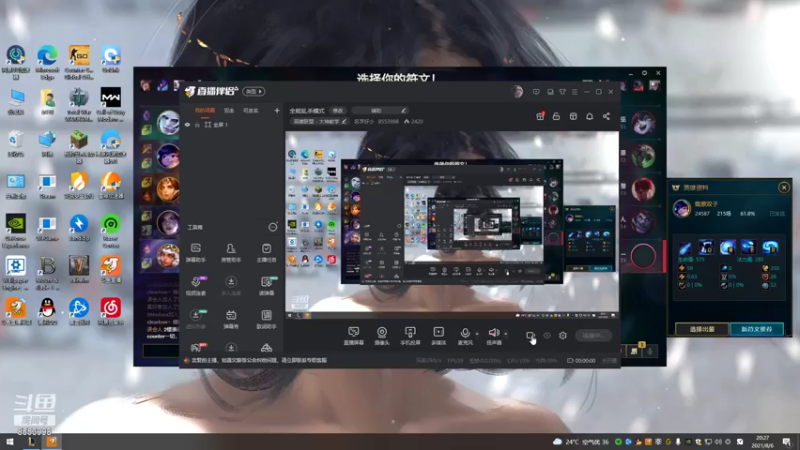Expand speaker options arrow
The height and width of the screenshot is (450, 800).
pyautogui.click(x=506, y=334)
